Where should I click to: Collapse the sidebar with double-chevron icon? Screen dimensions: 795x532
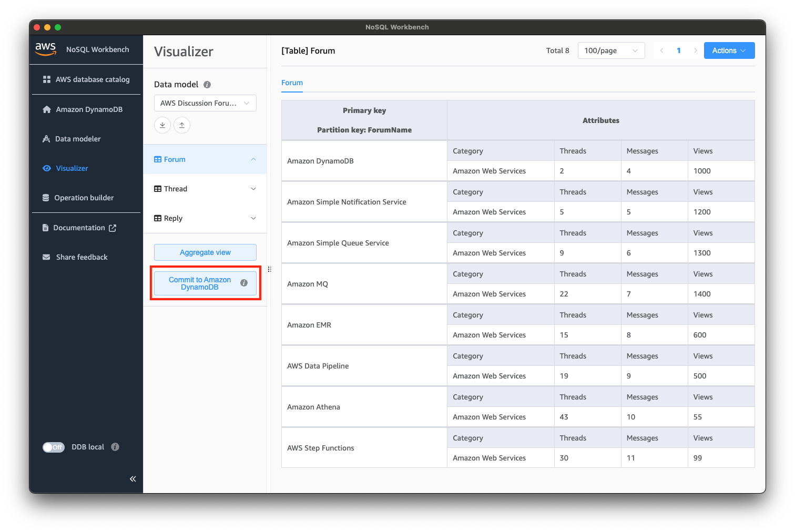pos(133,478)
